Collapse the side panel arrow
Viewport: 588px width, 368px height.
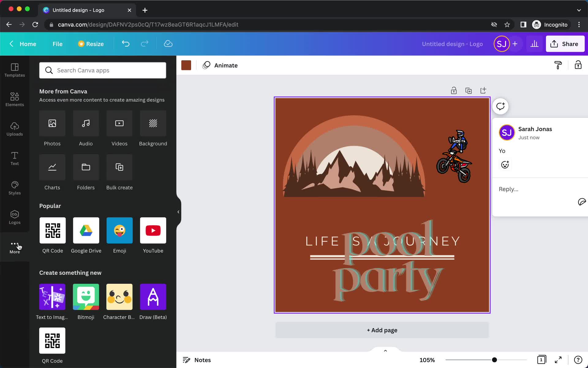coord(179,212)
